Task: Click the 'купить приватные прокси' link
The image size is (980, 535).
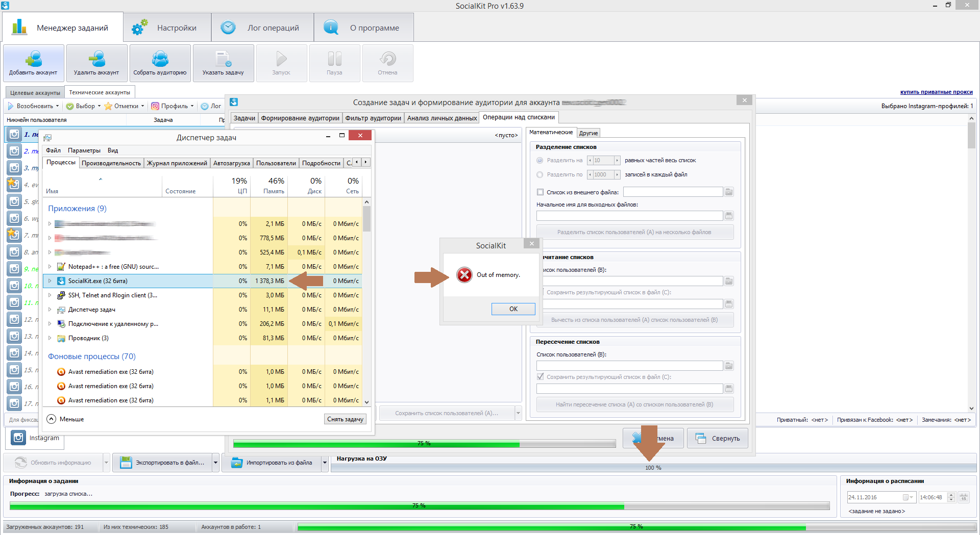Action: 936,92
